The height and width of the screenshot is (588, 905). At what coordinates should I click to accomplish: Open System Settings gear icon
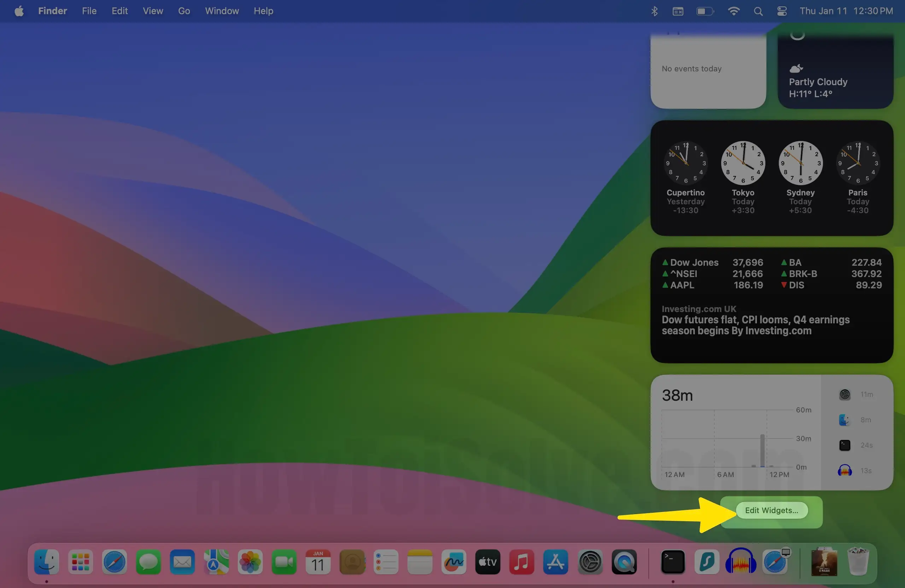coord(590,562)
